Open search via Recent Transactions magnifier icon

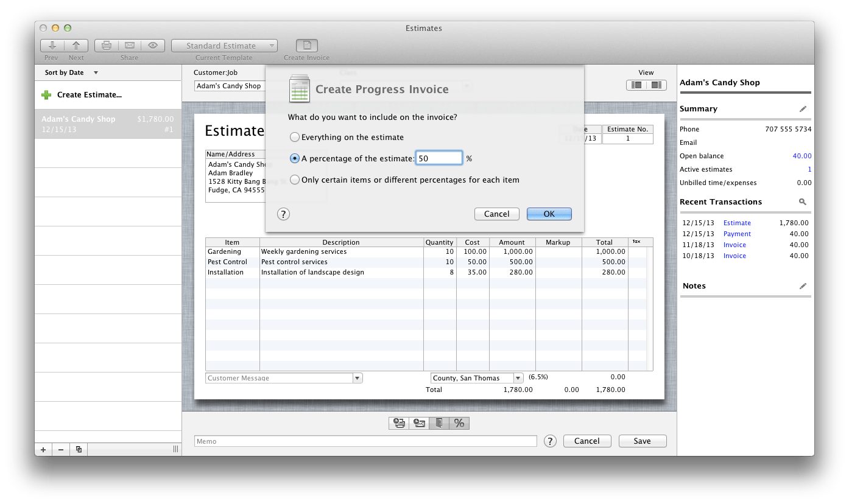pos(803,201)
